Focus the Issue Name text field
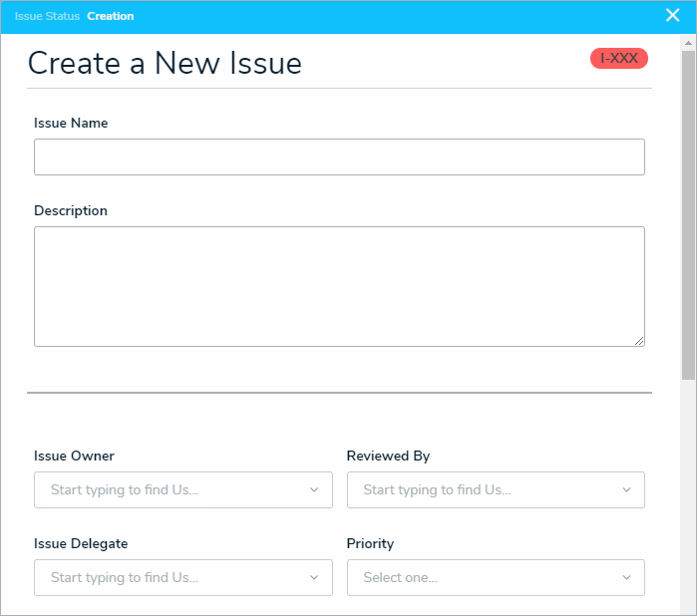Screen dimensions: 697x616 coord(339,157)
